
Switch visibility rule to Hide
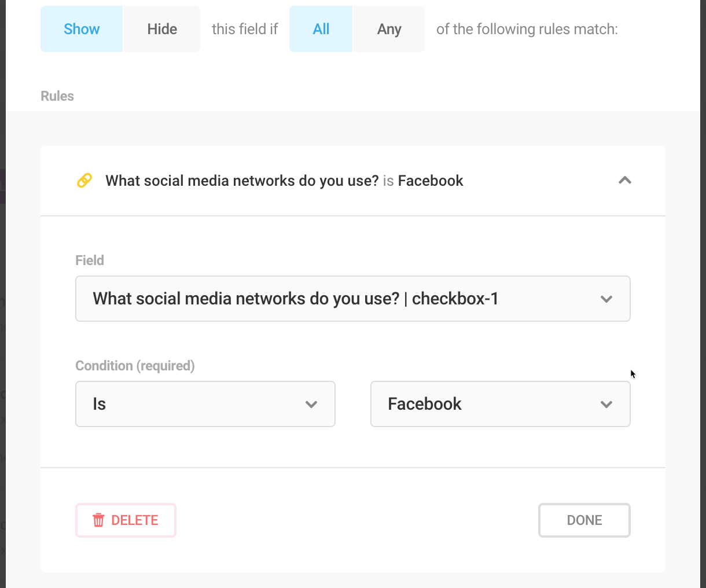(162, 29)
